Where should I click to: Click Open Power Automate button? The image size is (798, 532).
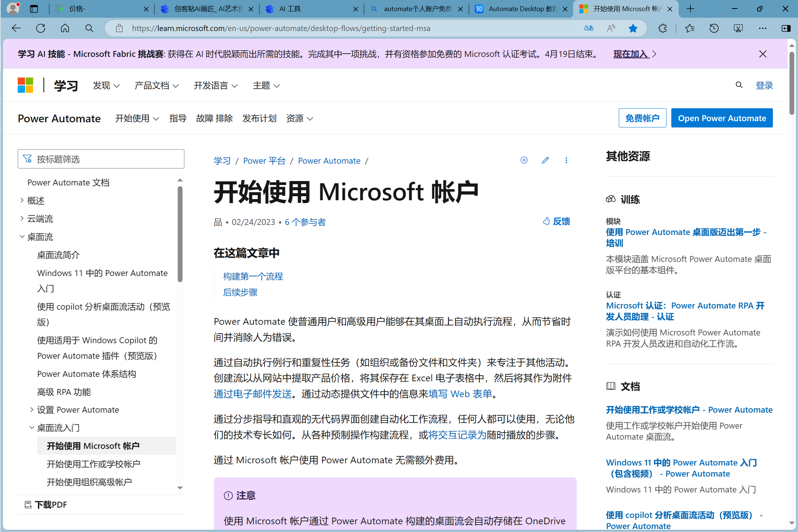click(722, 118)
